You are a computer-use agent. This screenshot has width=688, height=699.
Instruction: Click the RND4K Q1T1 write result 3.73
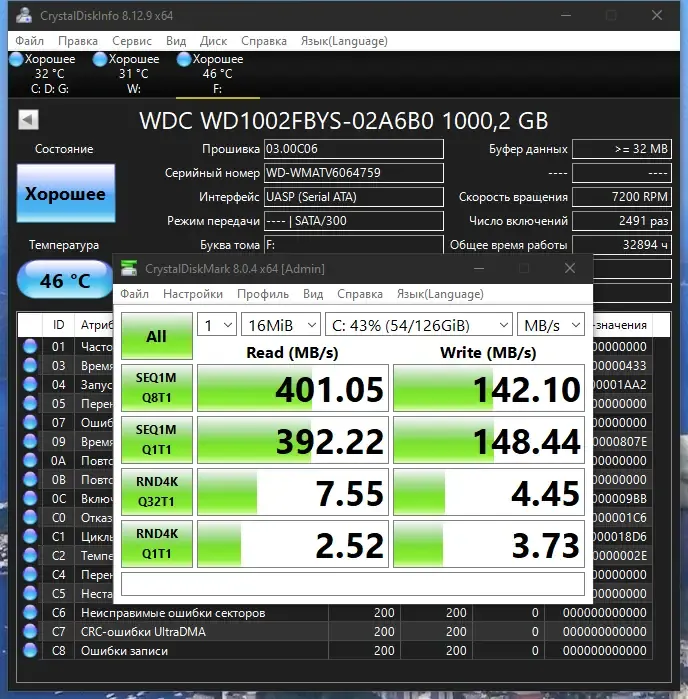point(489,544)
